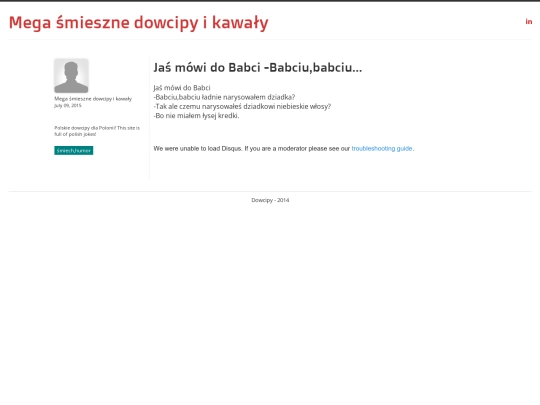
Task: Open the 'troubleshooting guide' link
Action: 382,148
